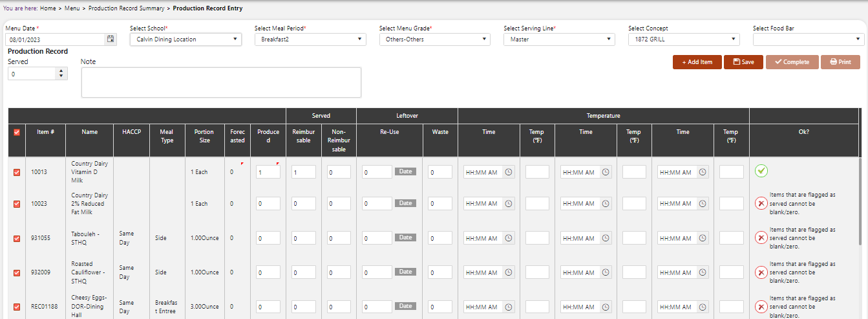Open the Select Concept dropdown
The image size is (868, 319).
coord(684,39)
